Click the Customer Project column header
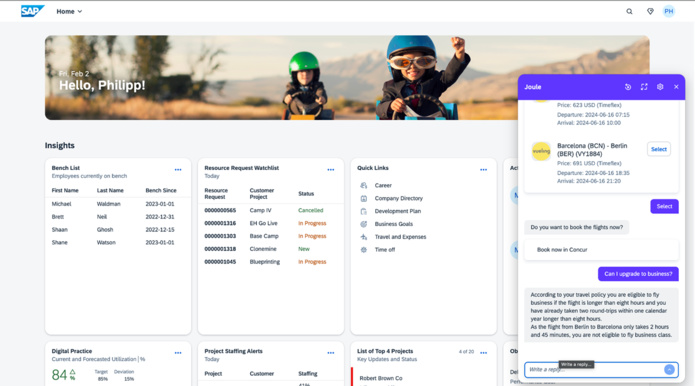 click(x=262, y=194)
